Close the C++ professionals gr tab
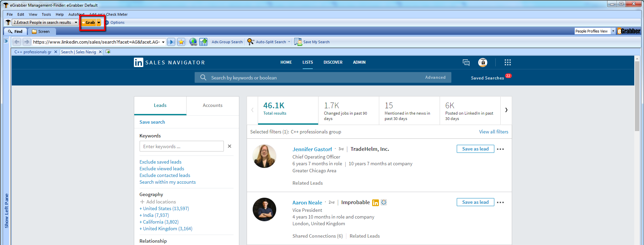Screen dimensions: 644x245 [56, 52]
